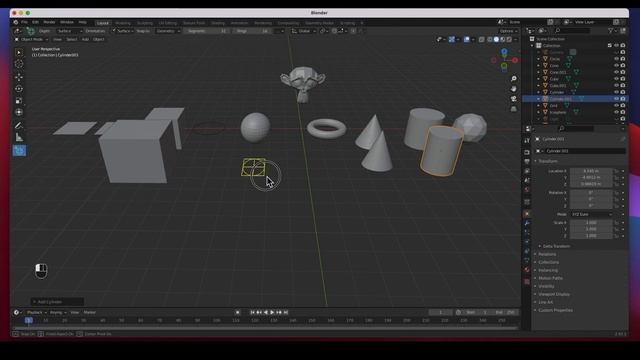Open the Options dropdown in viewport header
Viewport: 640px width, 360px height.
coord(508,31)
